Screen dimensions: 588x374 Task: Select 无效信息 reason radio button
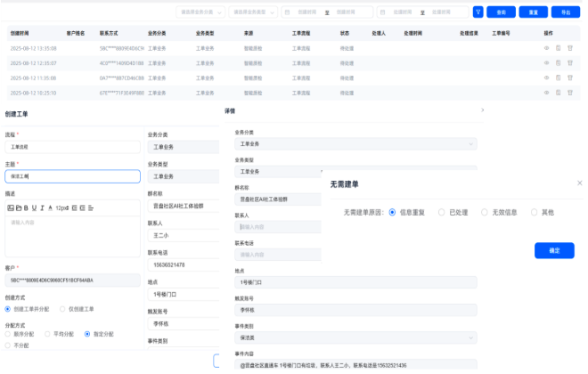tap(485, 213)
